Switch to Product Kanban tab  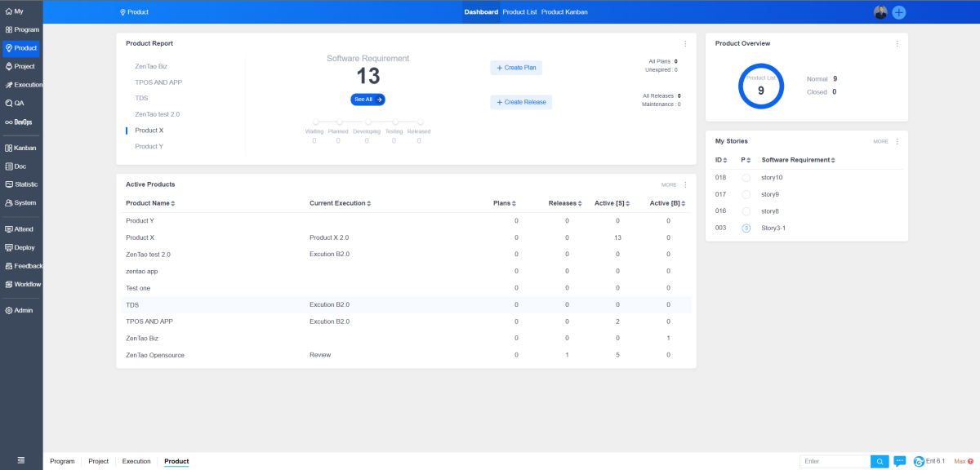tap(564, 12)
